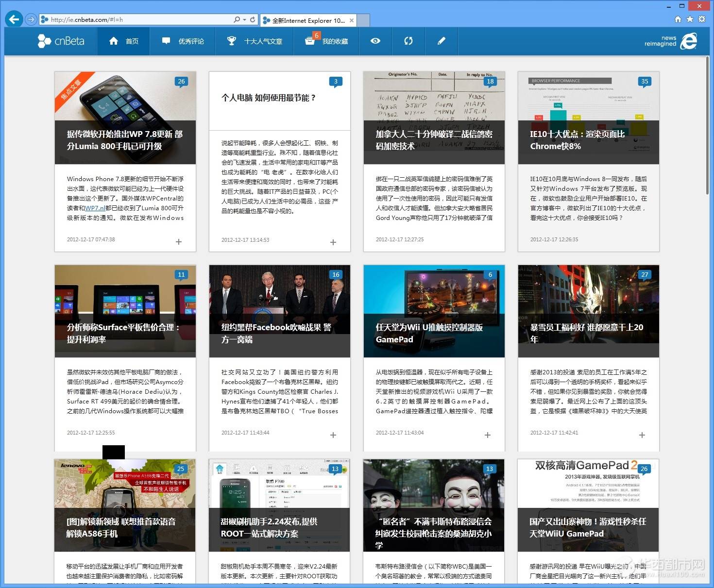Open the 十大人气文章 menu item
The image size is (714, 588).
[255, 41]
